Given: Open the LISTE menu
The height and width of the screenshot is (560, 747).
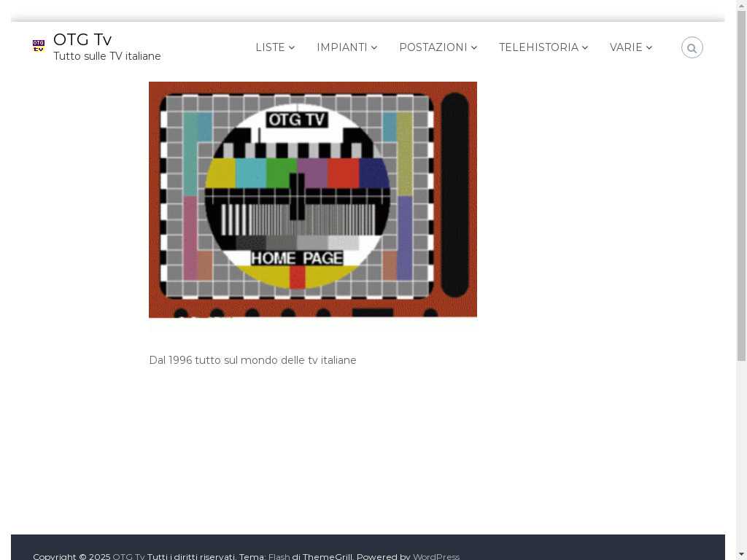Looking at the screenshot, I should (270, 47).
